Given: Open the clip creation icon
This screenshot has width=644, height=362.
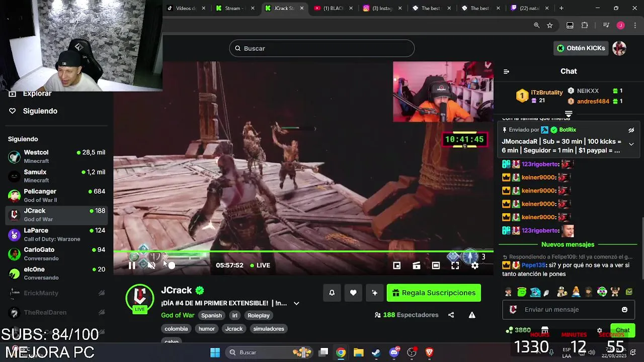Looking at the screenshot, I should [417, 265].
